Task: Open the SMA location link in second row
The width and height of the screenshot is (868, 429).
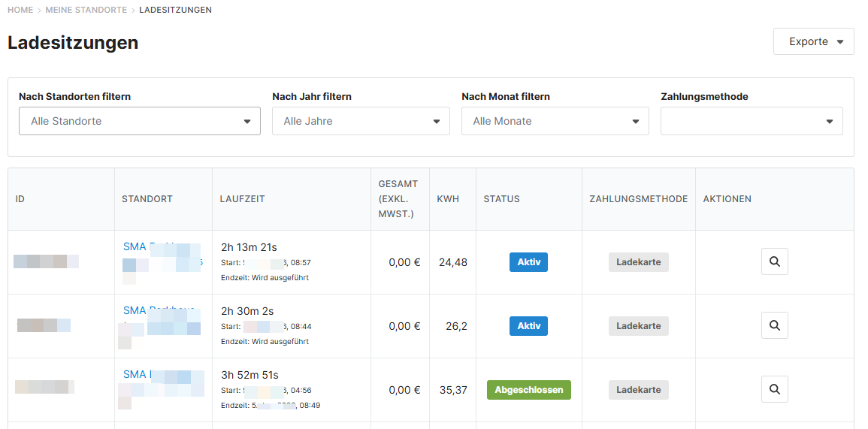Action: tap(135, 310)
